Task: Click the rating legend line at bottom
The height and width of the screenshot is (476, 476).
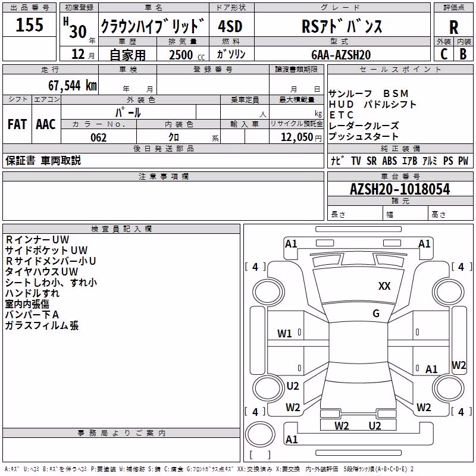Action: point(209,469)
